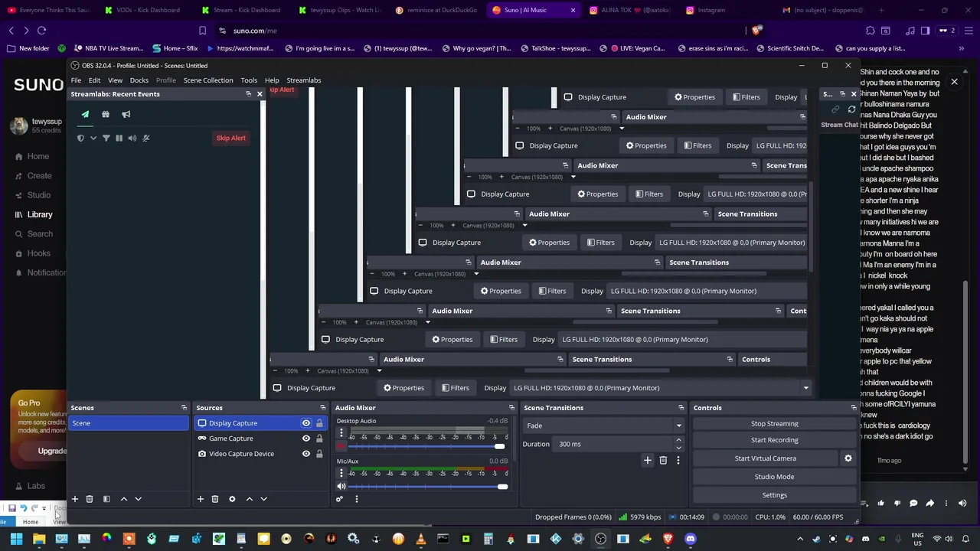Viewport: 980px width, 551px height.
Task: Open Desktop Audio three-dot options menu
Action: pyautogui.click(x=341, y=433)
